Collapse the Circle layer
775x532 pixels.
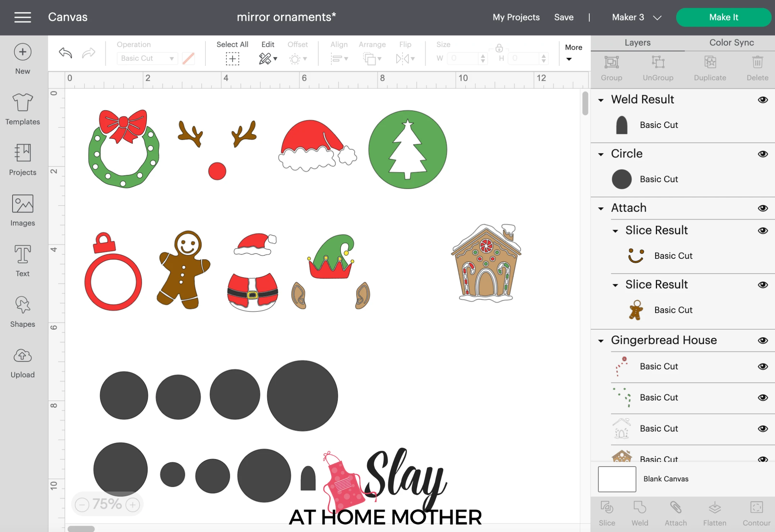coord(601,155)
